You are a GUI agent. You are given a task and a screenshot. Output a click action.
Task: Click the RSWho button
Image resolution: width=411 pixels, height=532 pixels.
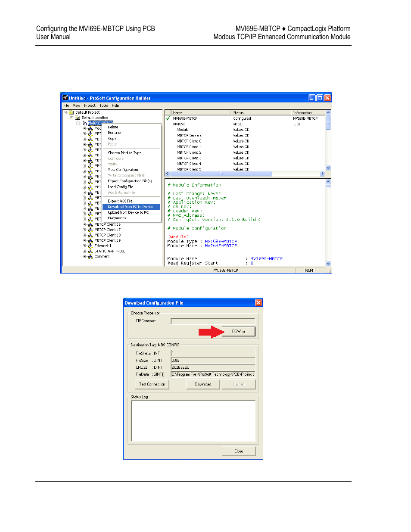click(x=239, y=331)
